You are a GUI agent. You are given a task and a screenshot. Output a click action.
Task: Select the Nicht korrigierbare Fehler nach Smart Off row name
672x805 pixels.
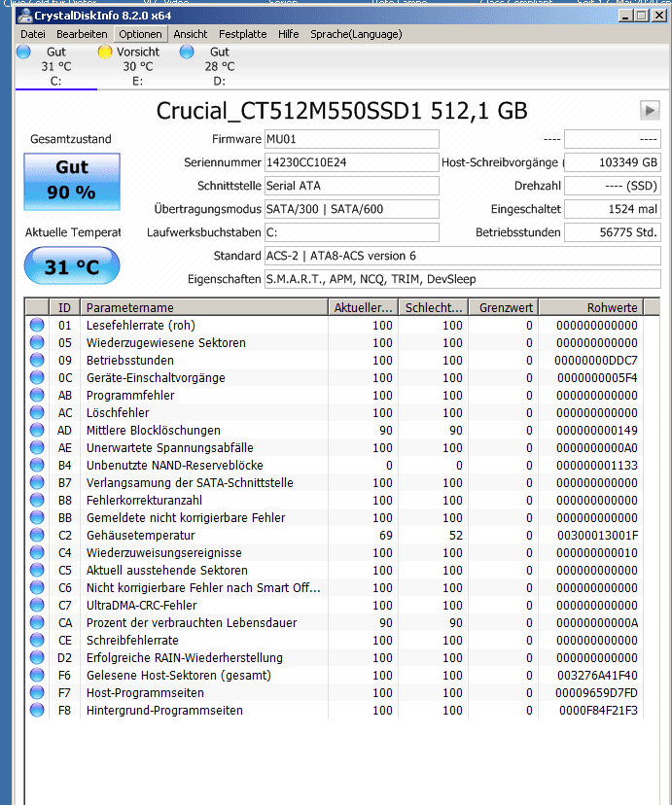click(x=203, y=588)
